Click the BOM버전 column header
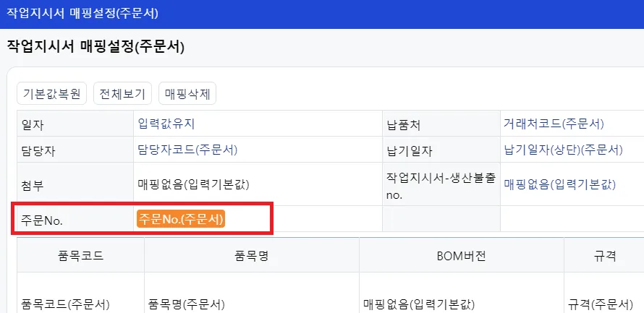This screenshot has height=313, width=644. pos(462,256)
